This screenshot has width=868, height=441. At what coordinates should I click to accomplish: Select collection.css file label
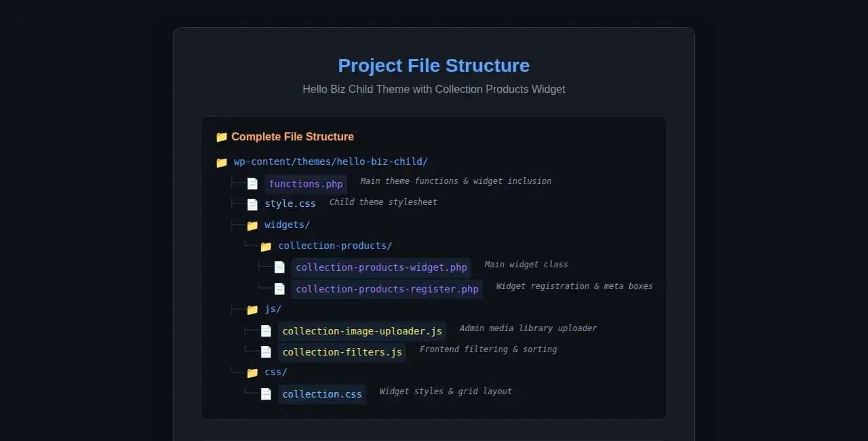tap(322, 394)
